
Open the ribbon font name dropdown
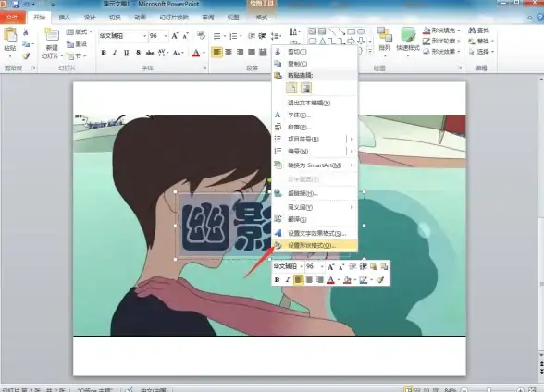point(144,36)
